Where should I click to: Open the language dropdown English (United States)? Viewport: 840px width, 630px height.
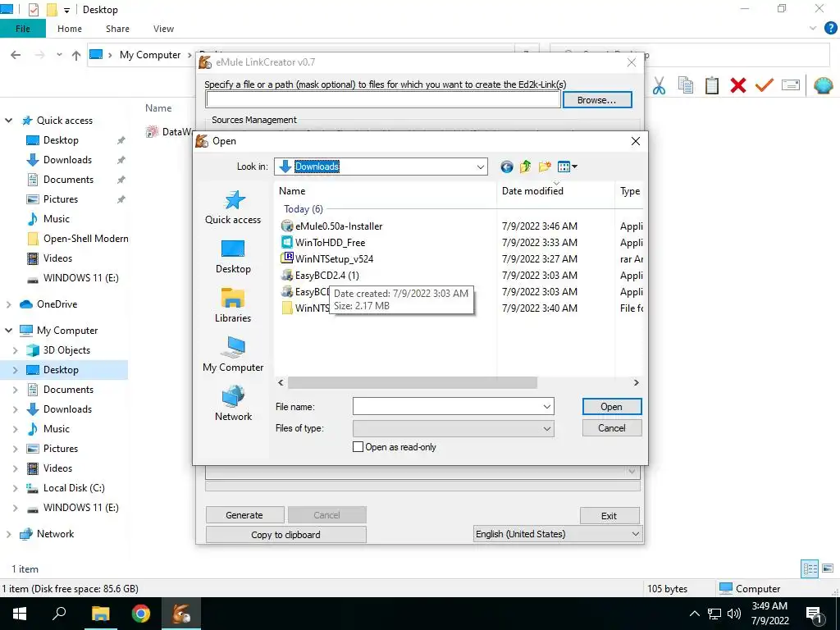(x=559, y=534)
